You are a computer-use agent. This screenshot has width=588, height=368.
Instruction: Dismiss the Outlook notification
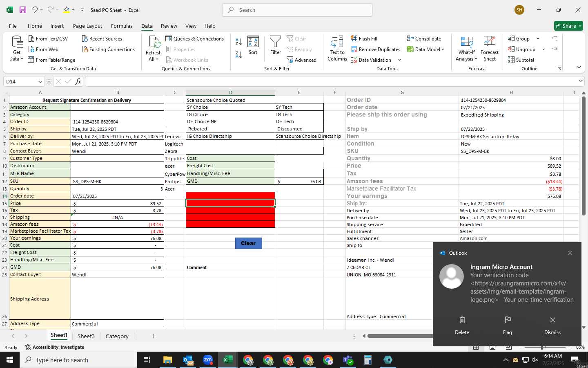tap(552, 325)
